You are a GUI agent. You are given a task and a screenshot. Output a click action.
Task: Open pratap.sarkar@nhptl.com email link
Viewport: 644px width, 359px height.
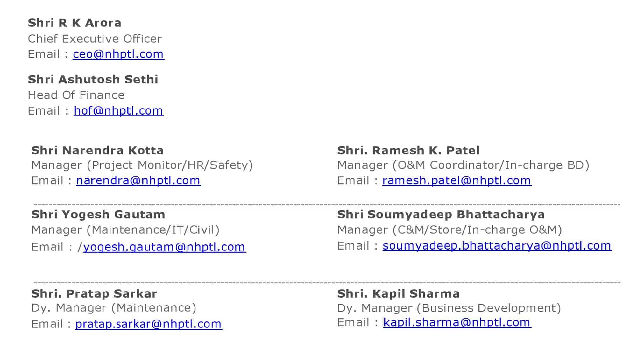[149, 324]
